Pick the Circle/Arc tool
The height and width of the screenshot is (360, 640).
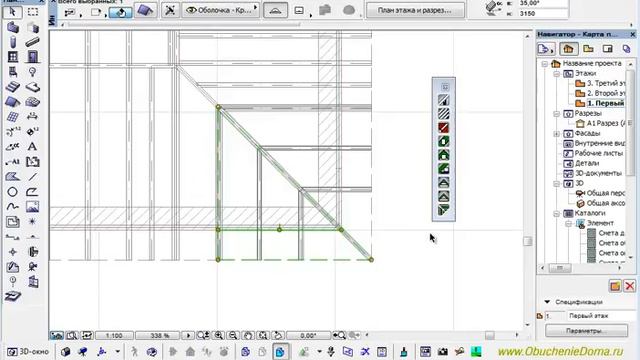(x=12, y=192)
